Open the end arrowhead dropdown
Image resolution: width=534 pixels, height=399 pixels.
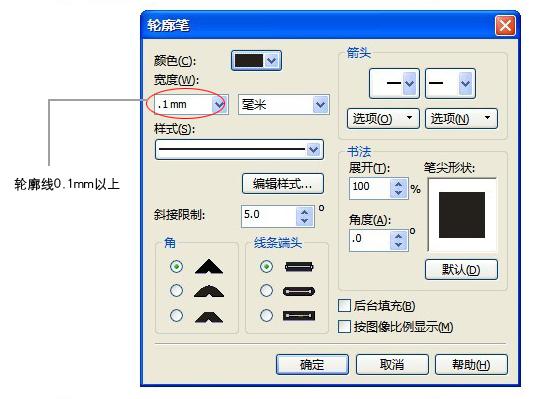click(450, 83)
